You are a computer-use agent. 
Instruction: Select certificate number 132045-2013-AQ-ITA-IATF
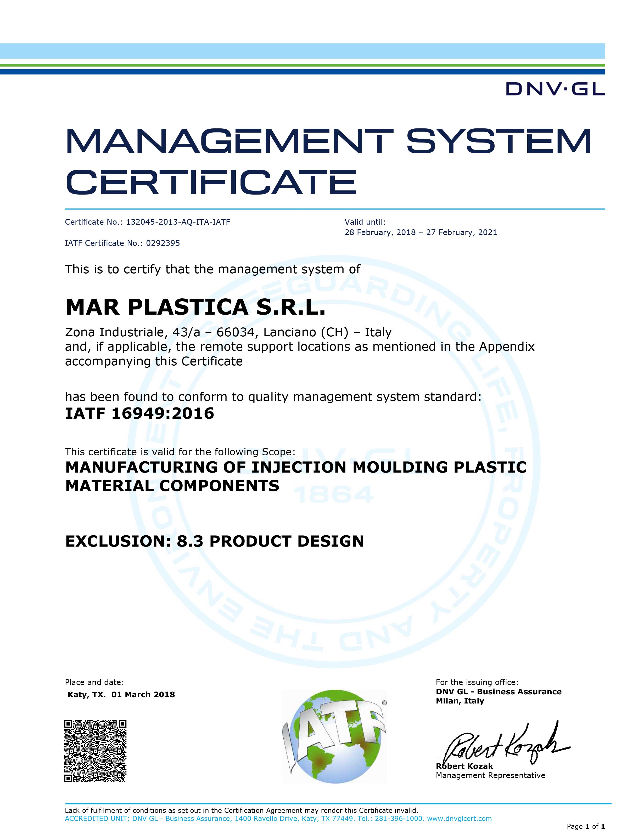point(178,222)
